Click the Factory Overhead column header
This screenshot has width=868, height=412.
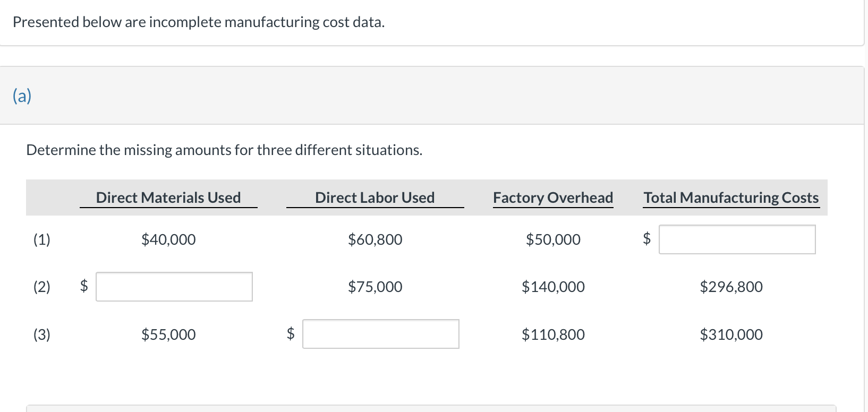[x=552, y=198]
